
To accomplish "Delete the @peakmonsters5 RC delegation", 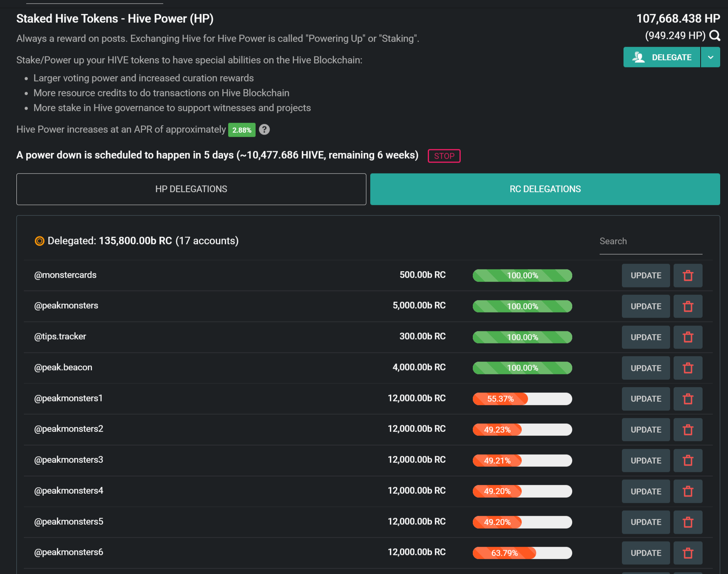I will point(688,522).
